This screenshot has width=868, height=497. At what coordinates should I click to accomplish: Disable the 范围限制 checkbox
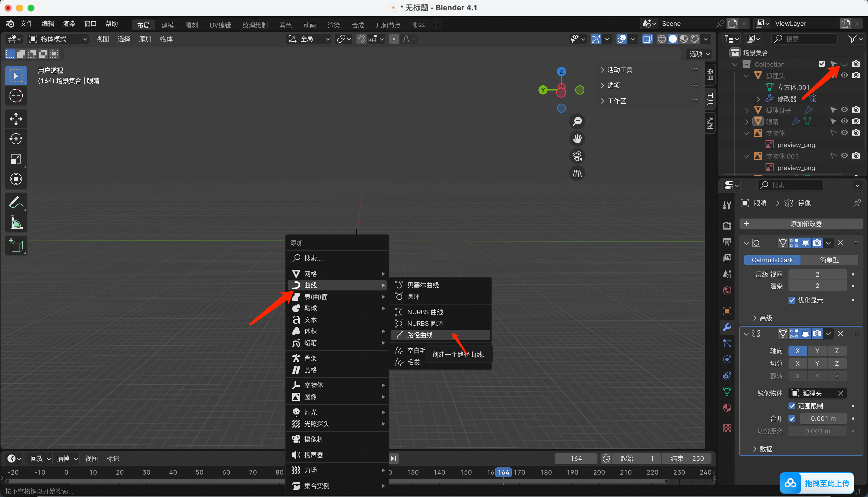pos(792,406)
